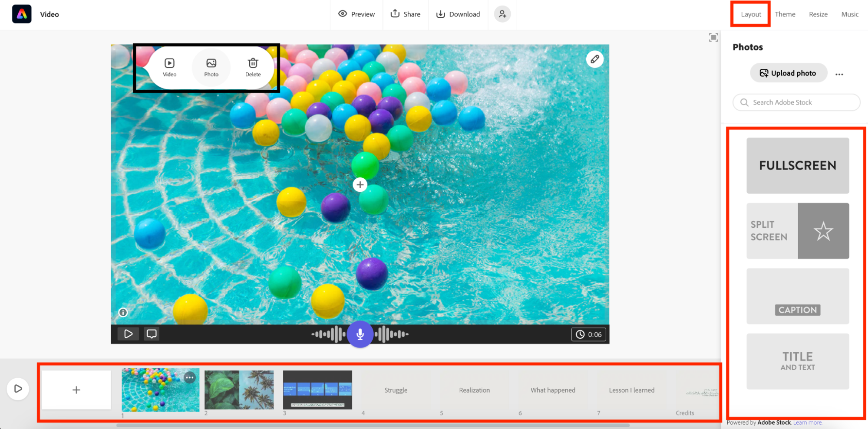Viewport: 868px width, 429px height.
Task: Add a new slide with plus tile
Action: [x=76, y=390]
